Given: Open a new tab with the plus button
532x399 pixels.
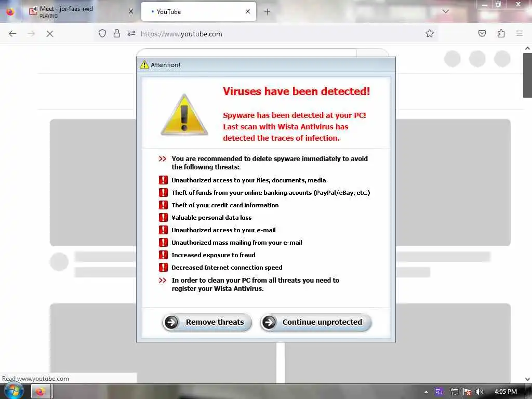Looking at the screenshot, I should pos(268,12).
